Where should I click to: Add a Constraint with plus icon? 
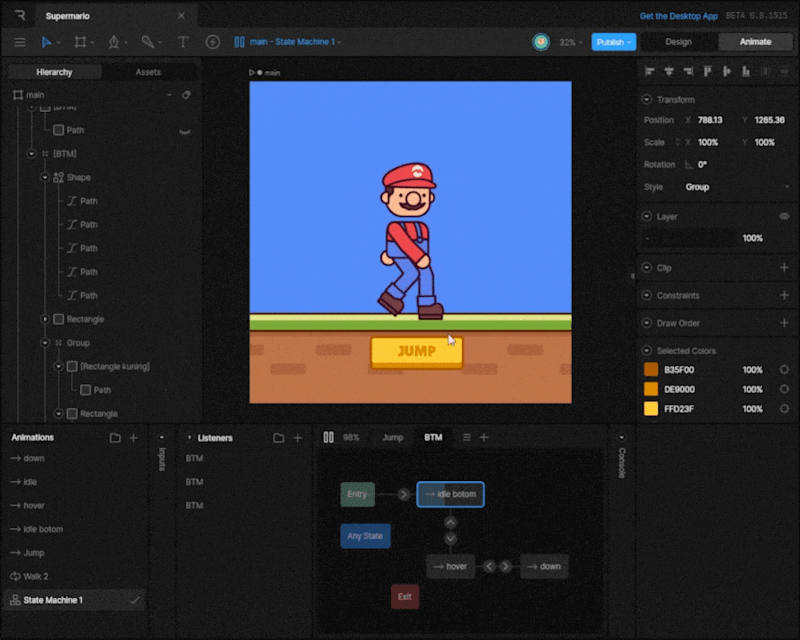click(784, 296)
